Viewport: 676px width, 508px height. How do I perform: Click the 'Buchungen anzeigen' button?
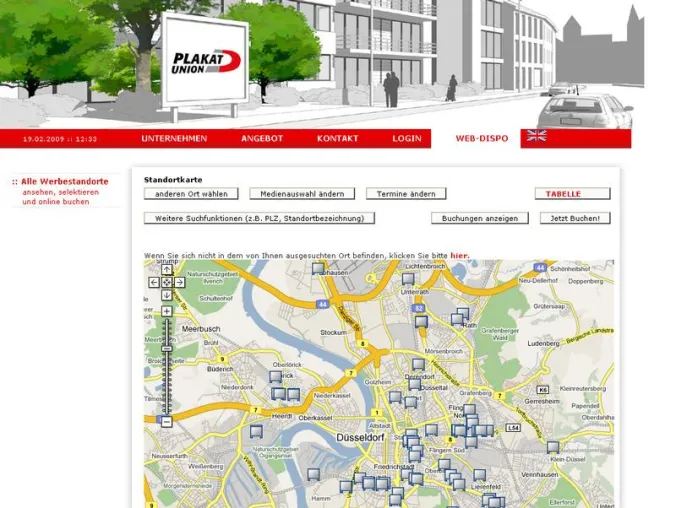[480, 218]
